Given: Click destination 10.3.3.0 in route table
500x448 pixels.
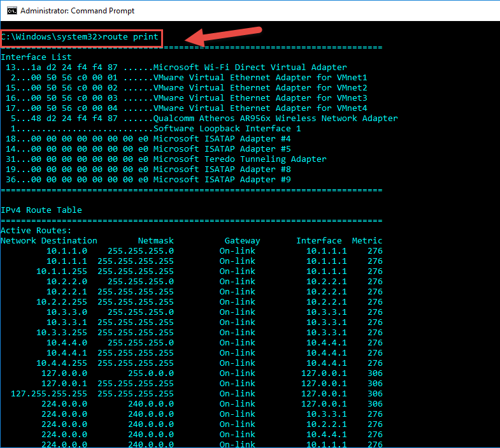Looking at the screenshot, I should pyautogui.click(x=67, y=312).
